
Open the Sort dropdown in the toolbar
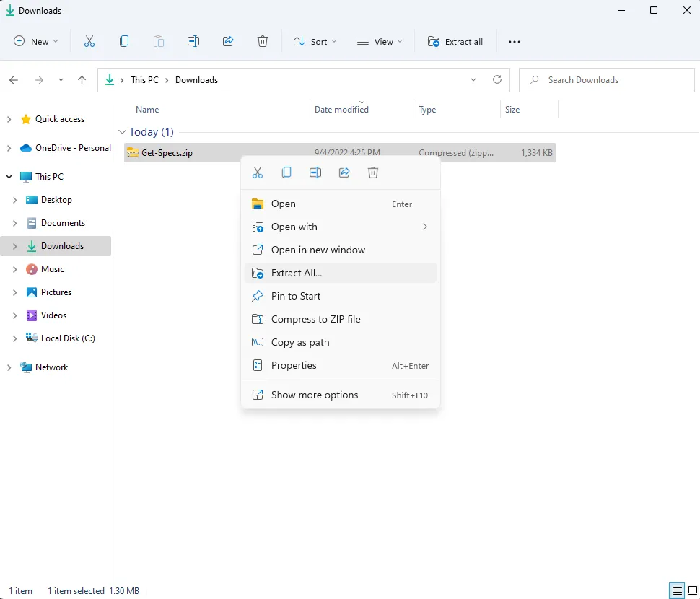[315, 42]
